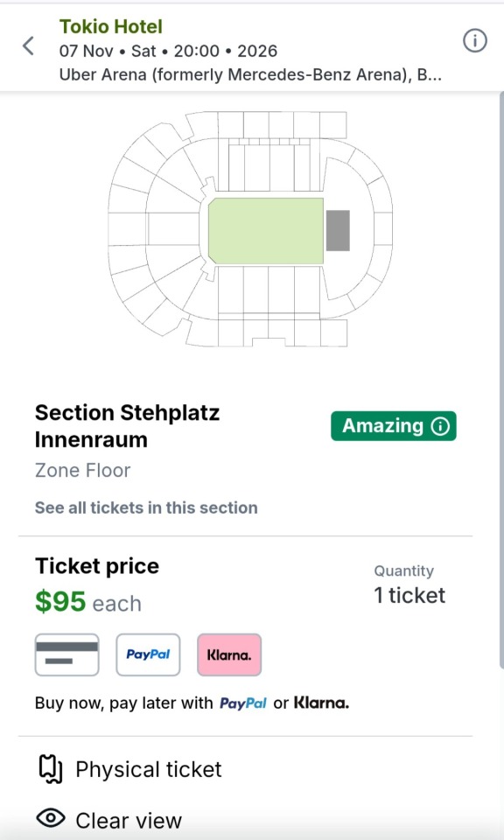Image resolution: width=504 pixels, height=840 pixels.
Task: Select upper seating block above the floor
Action: point(269,164)
